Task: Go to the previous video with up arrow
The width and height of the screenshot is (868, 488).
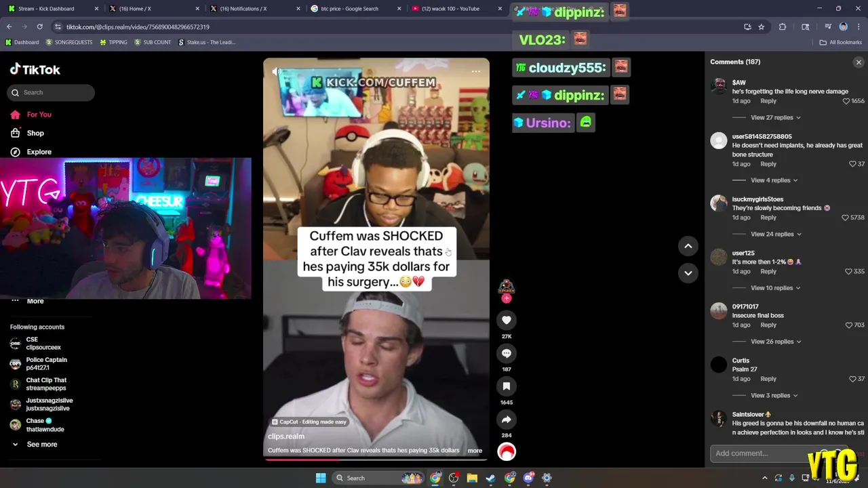Action: (688, 246)
